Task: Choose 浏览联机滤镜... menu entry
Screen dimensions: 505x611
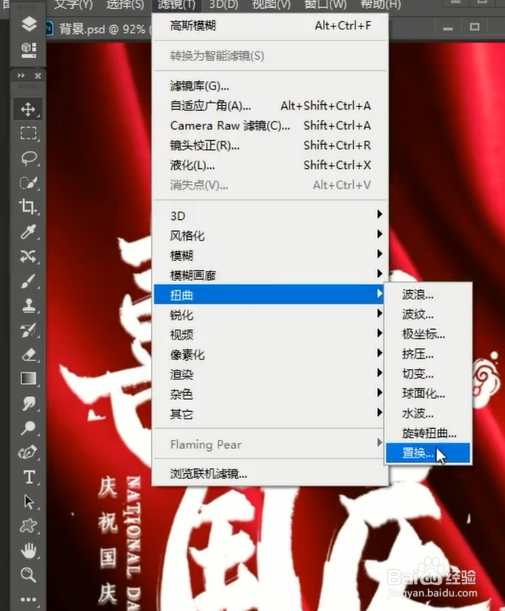Action: click(x=270, y=474)
